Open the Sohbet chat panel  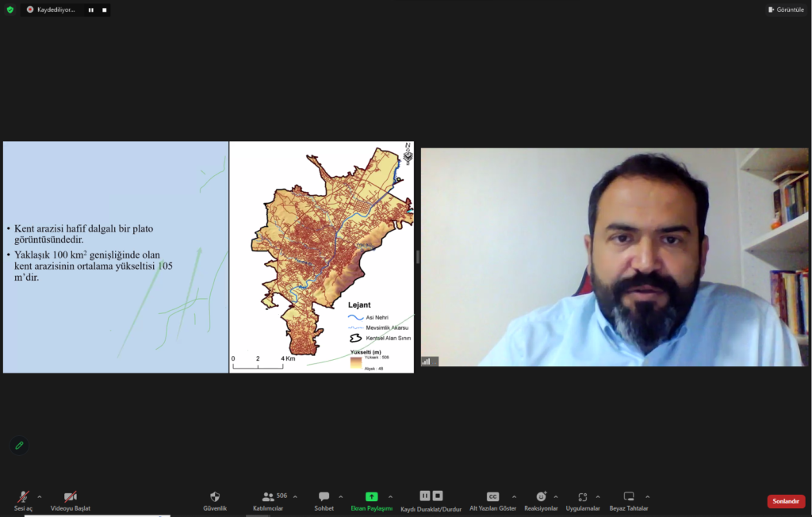tap(324, 497)
